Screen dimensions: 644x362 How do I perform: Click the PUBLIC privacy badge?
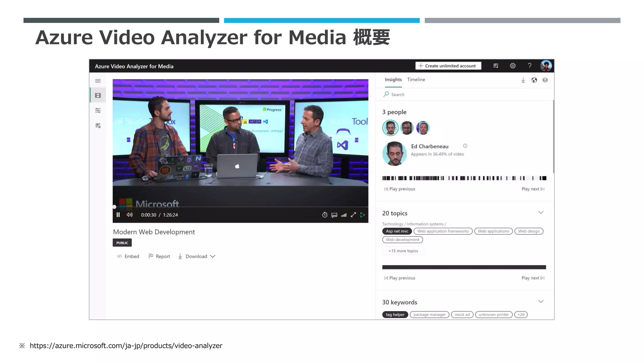click(x=122, y=243)
